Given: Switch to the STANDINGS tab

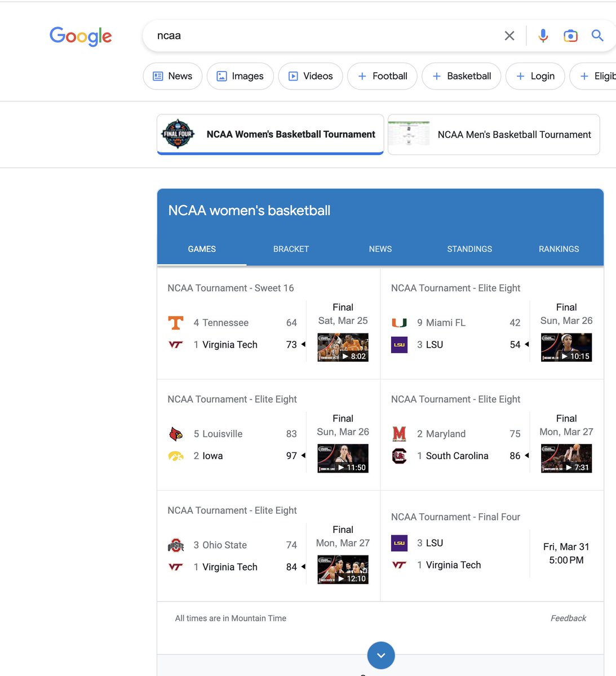Looking at the screenshot, I should (469, 249).
